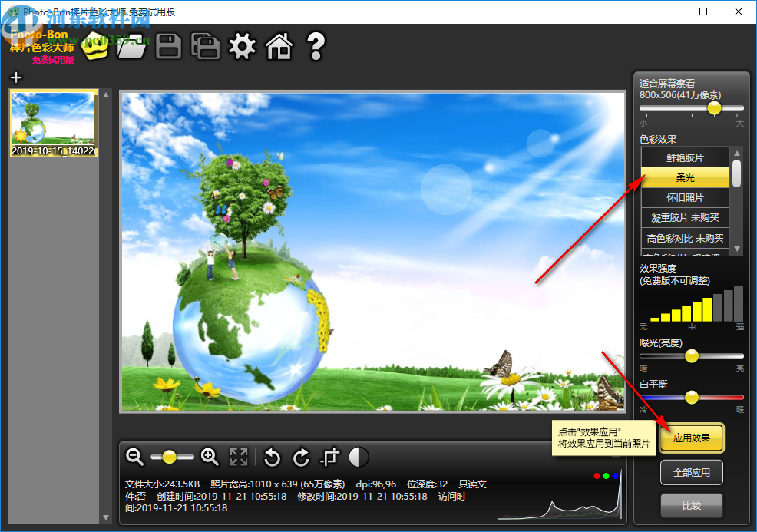The height and width of the screenshot is (532, 757).
Task: Click fit-to-screen expand icon
Action: tap(239, 457)
